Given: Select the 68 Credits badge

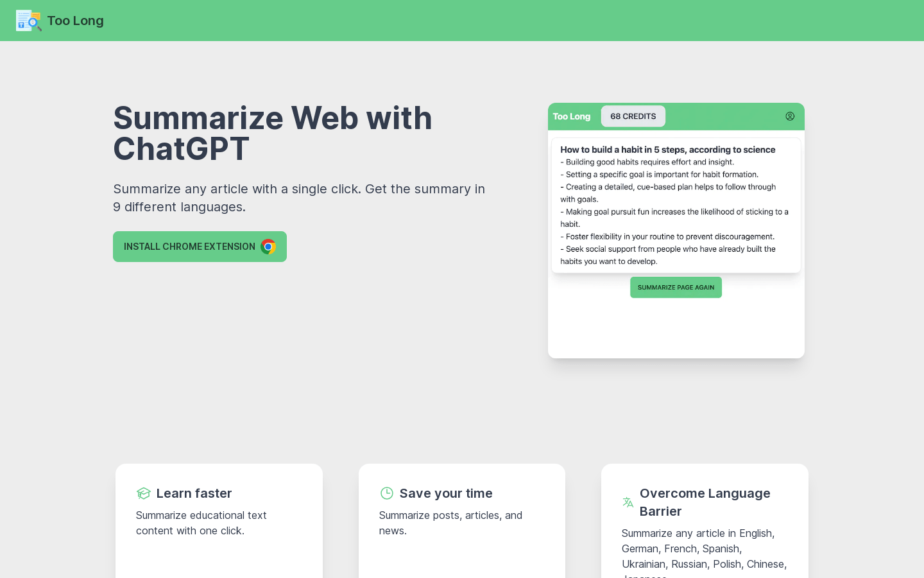Looking at the screenshot, I should click(633, 116).
